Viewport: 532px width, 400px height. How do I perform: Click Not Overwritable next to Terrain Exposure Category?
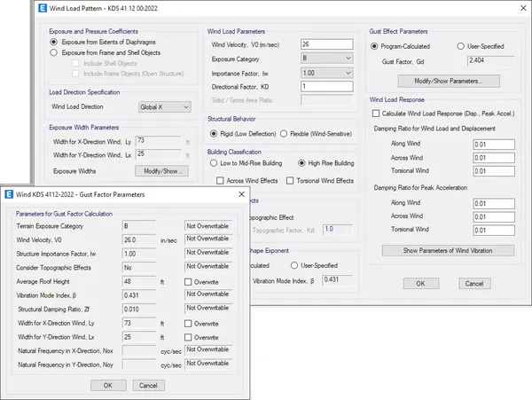(x=208, y=226)
